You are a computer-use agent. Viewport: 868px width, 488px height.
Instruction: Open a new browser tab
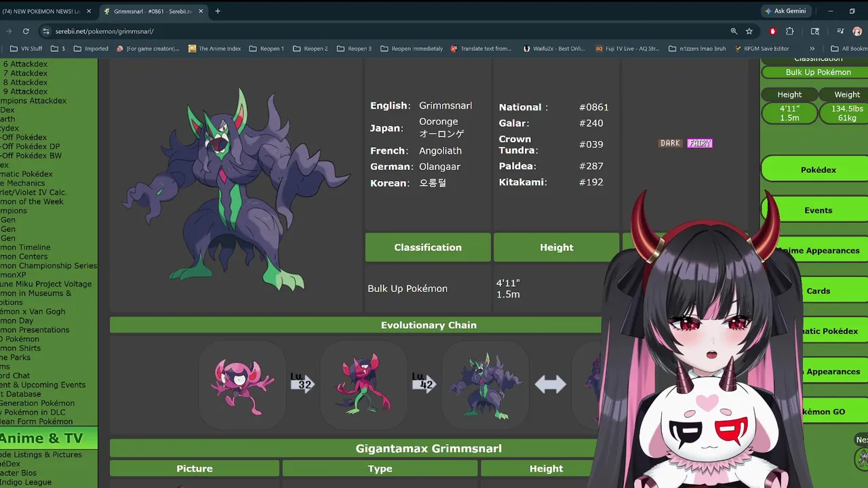[218, 12]
